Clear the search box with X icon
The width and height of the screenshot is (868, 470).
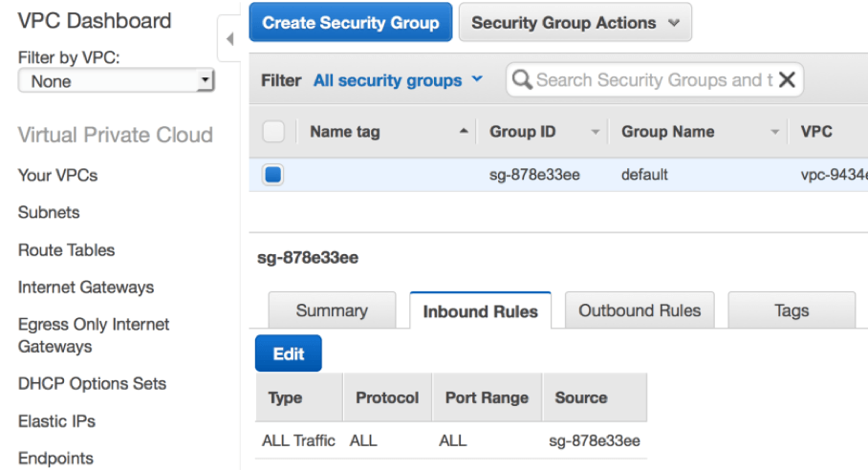[x=787, y=79]
